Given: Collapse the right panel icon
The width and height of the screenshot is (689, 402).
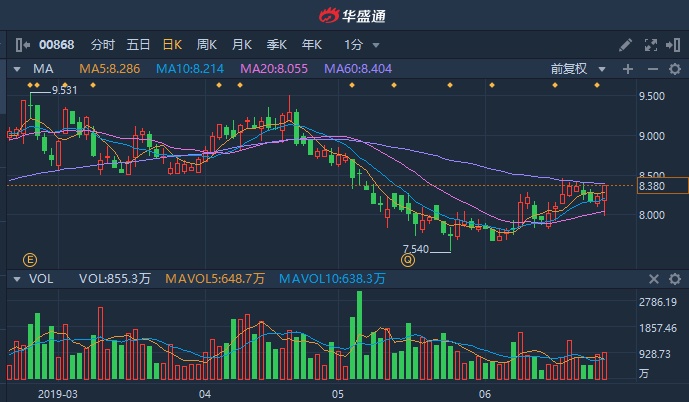Looking at the screenshot, I should [673, 45].
